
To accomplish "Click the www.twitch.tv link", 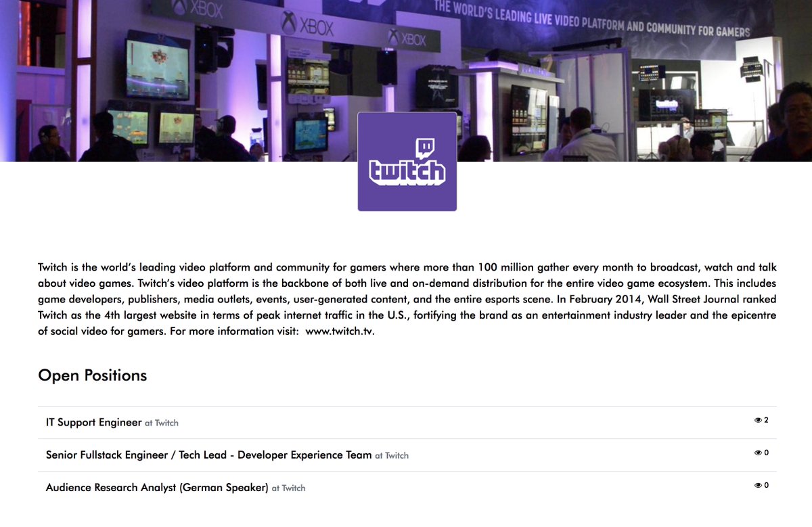I will tap(340, 332).
